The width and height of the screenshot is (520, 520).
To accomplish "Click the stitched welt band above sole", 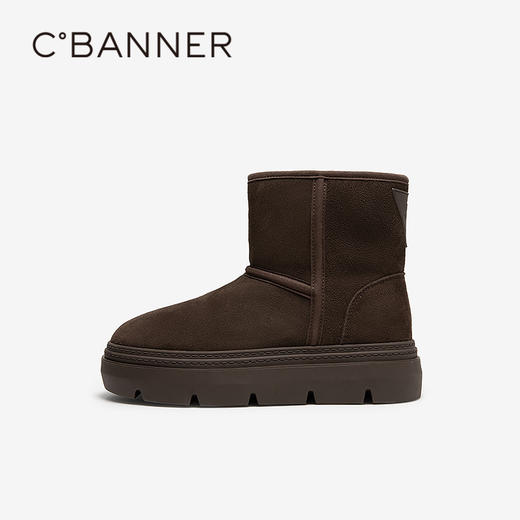I will pos(261,354).
